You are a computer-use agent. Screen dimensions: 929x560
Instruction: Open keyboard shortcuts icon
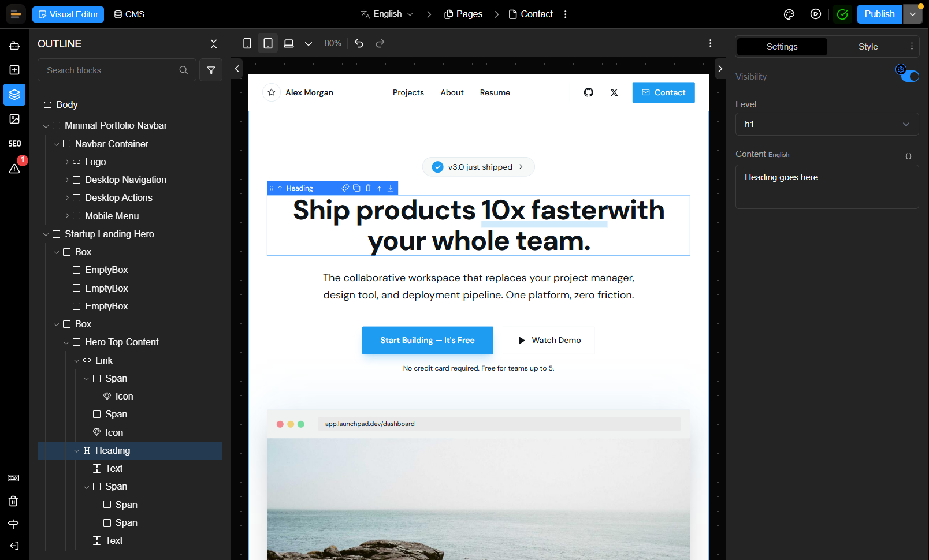13,478
